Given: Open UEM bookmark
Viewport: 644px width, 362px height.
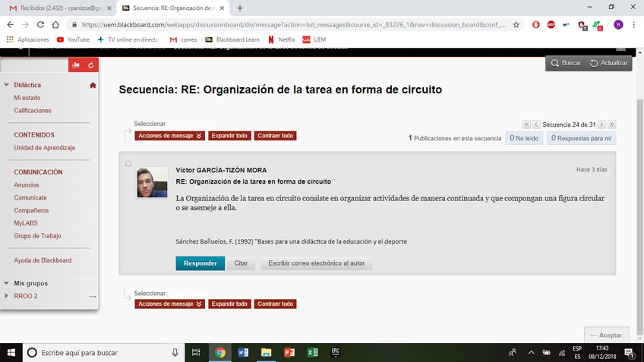Looking at the screenshot, I should 314,39.
